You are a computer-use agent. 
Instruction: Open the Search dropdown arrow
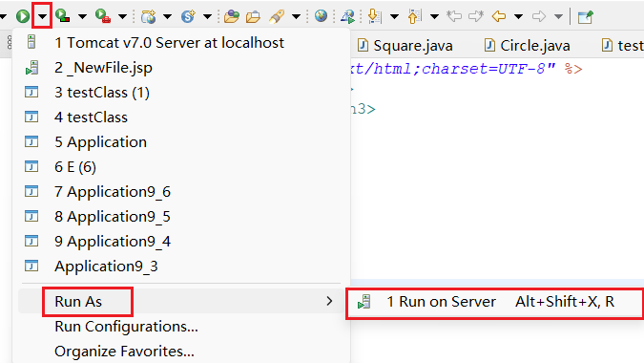click(296, 16)
